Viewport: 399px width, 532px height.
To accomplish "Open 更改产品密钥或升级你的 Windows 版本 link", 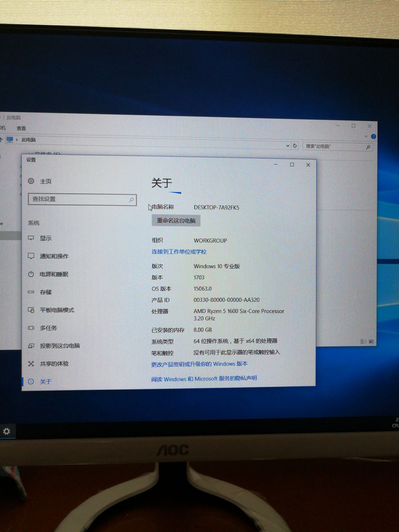I will tap(199, 364).
